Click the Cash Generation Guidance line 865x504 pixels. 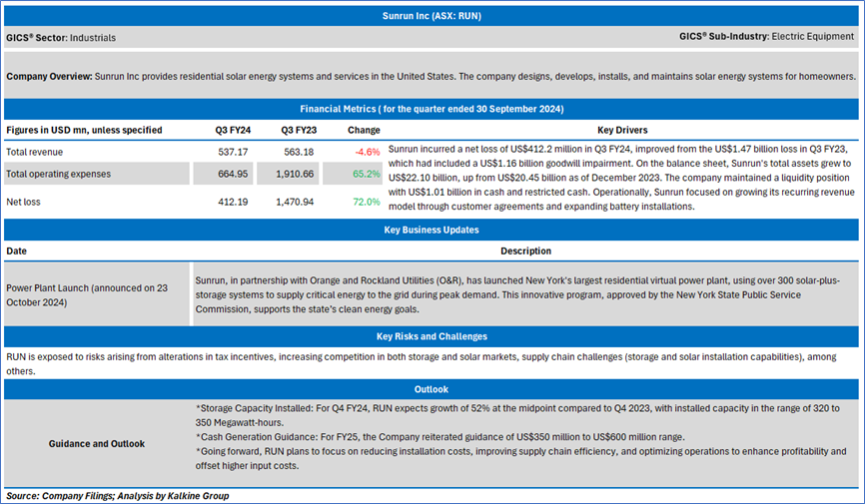(x=440, y=437)
